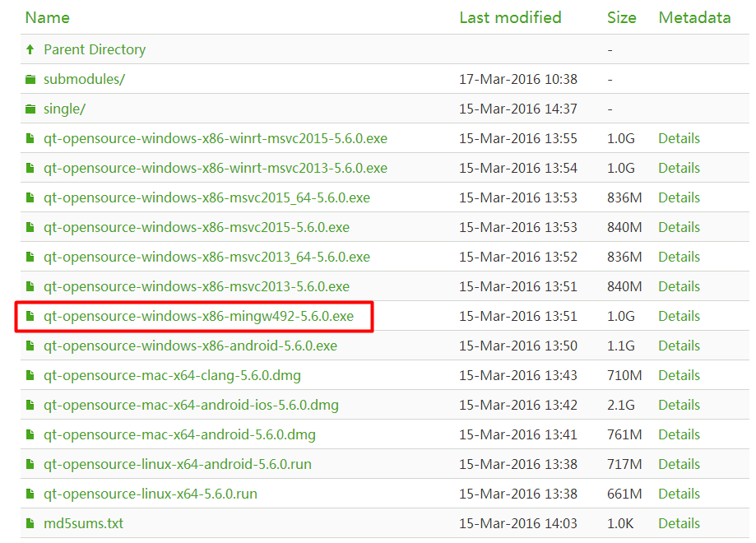
Task: View Details for linux-x64-android-5.6.0.run
Action: point(679,464)
